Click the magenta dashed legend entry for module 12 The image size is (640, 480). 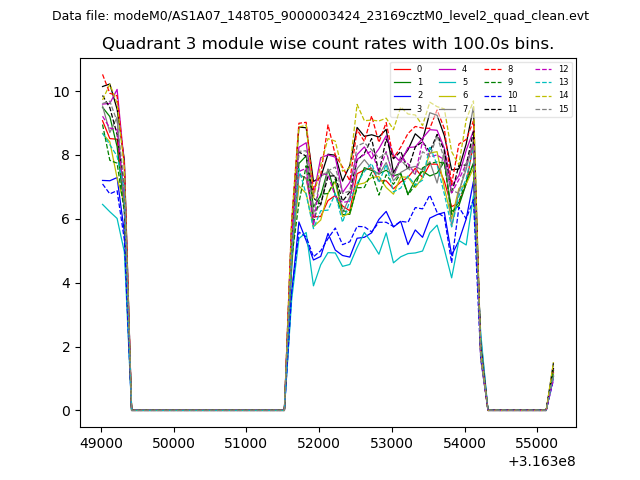(542, 69)
